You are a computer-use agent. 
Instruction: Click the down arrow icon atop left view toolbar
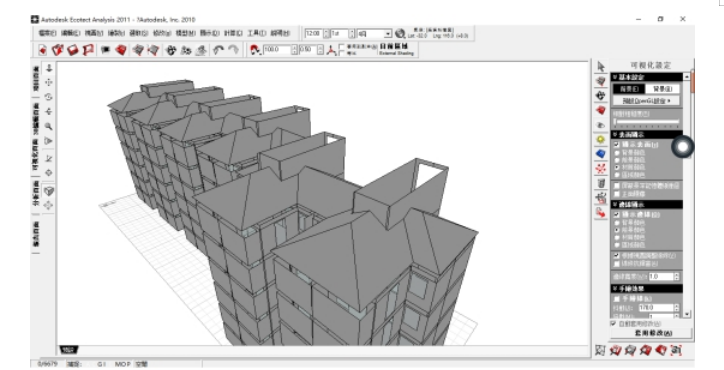tap(48, 68)
